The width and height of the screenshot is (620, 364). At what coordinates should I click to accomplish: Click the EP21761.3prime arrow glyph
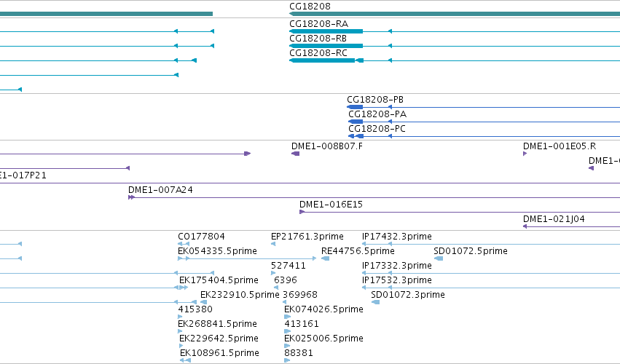[x=273, y=244]
